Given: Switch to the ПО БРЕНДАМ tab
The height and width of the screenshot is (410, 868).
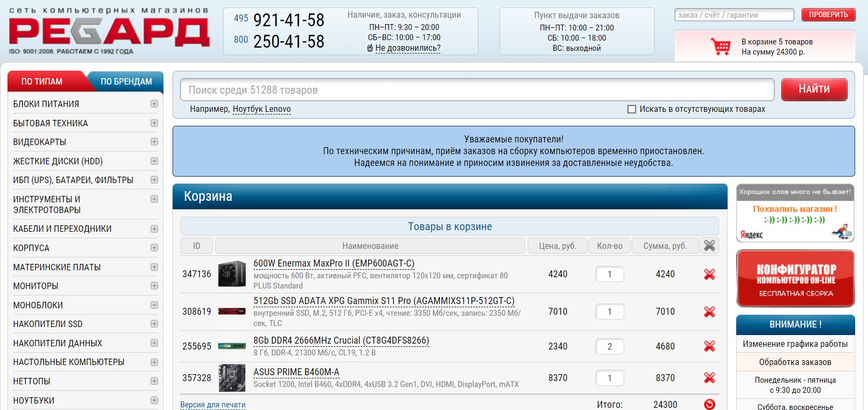Looking at the screenshot, I should (x=126, y=81).
